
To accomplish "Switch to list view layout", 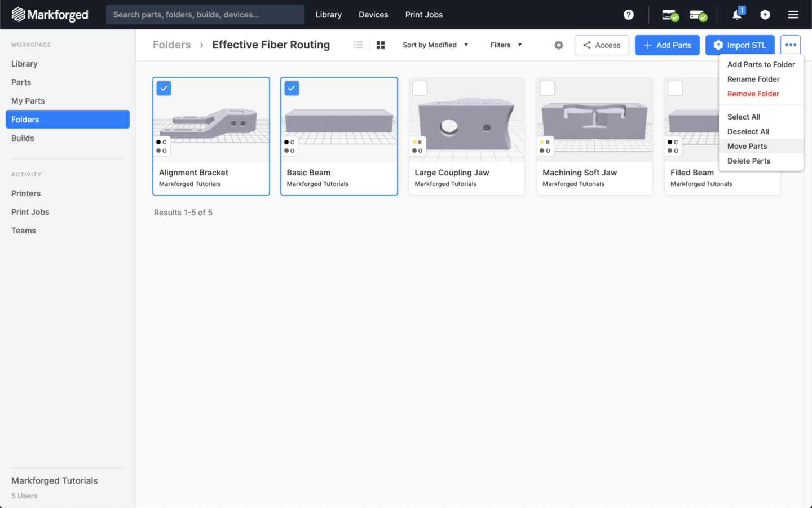I will (x=358, y=45).
